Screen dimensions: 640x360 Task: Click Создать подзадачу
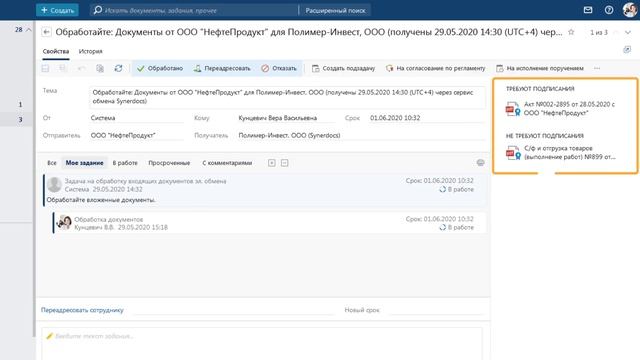pyautogui.click(x=343, y=68)
